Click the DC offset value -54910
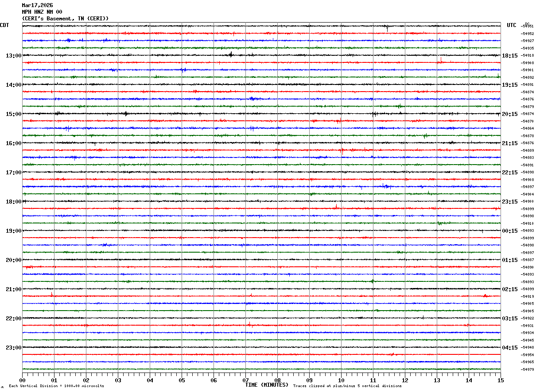Screen dimensions: 536x392 527,223
